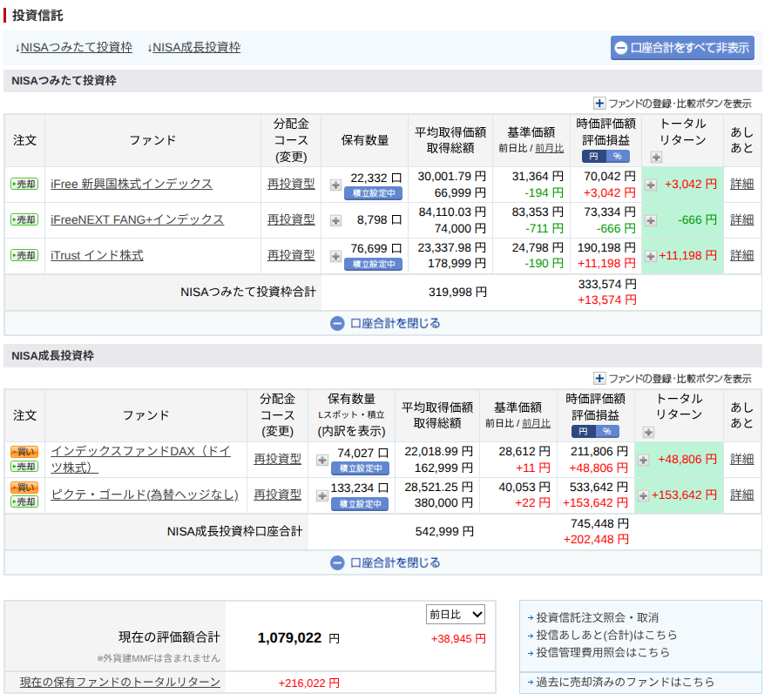Switch 成長投資枠 table to 前月比 comparison
The height and width of the screenshot is (700, 778).
[x=536, y=423]
